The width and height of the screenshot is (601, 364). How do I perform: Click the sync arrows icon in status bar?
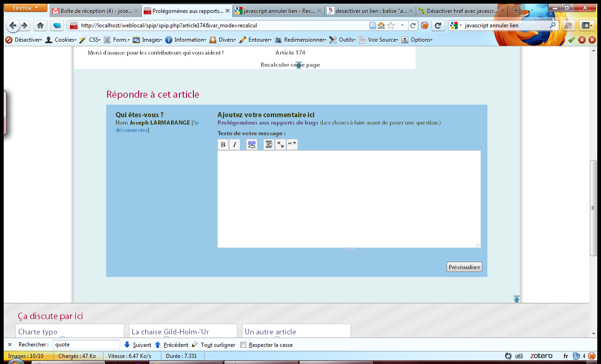coord(509,356)
